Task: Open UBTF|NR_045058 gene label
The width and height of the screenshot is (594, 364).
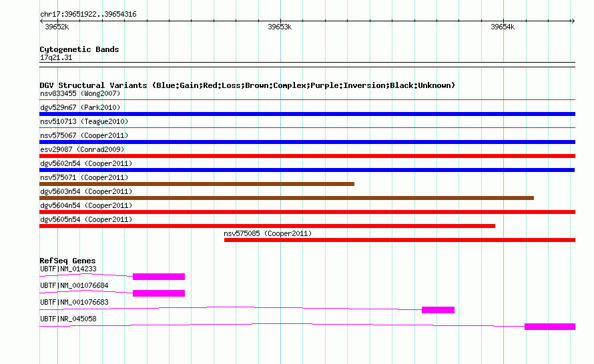Action: coord(68,319)
